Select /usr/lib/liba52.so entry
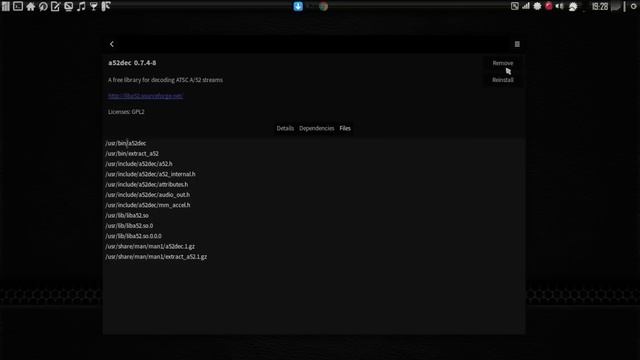This screenshot has width=640, height=360. coord(127,215)
